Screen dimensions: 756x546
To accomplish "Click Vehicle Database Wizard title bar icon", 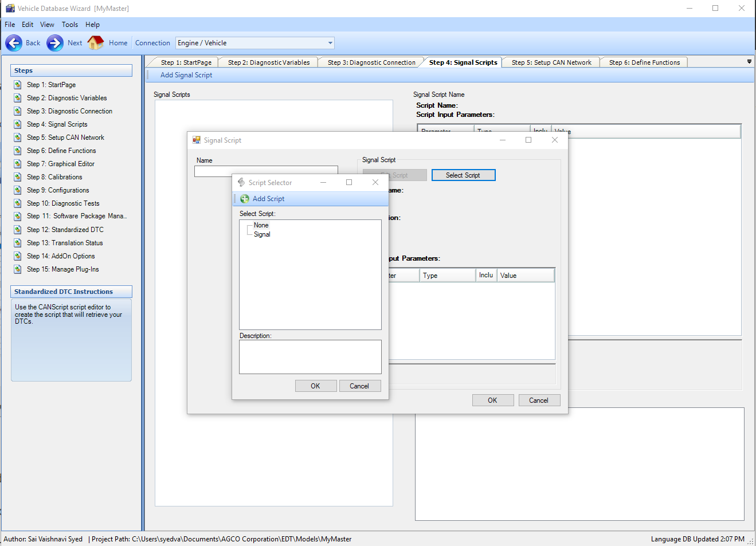I will point(10,9).
